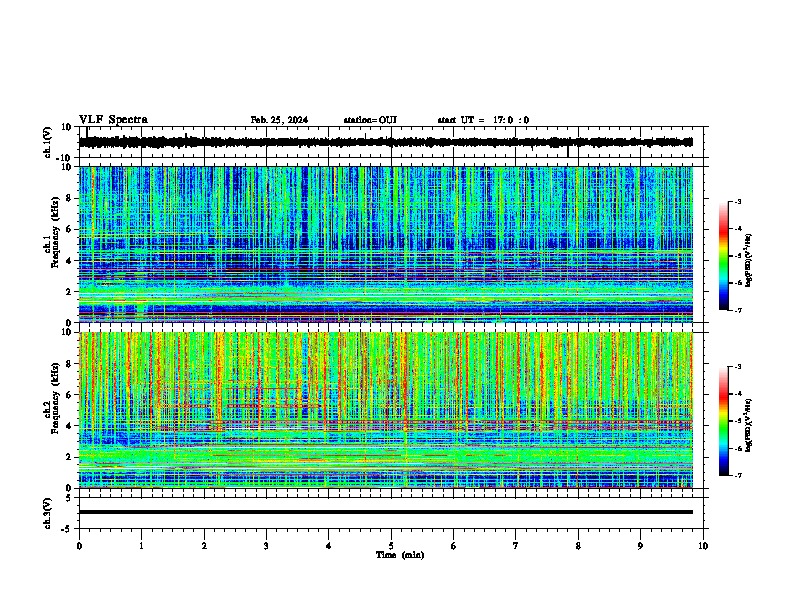792x612 pixels.
Task: Click the '5' tick on ch.3(V) axis
Action: (x=70, y=498)
